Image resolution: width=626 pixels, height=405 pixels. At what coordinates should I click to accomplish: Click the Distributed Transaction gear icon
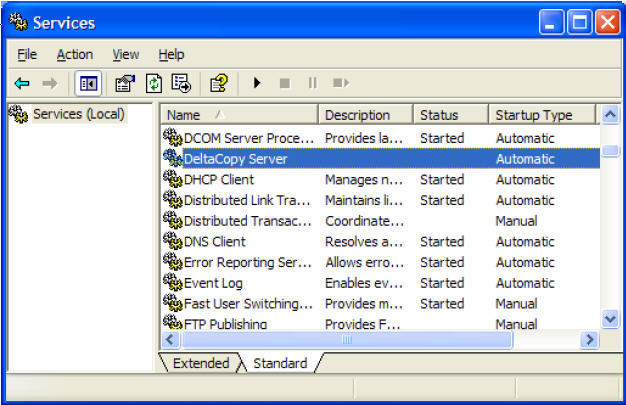click(172, 220)
